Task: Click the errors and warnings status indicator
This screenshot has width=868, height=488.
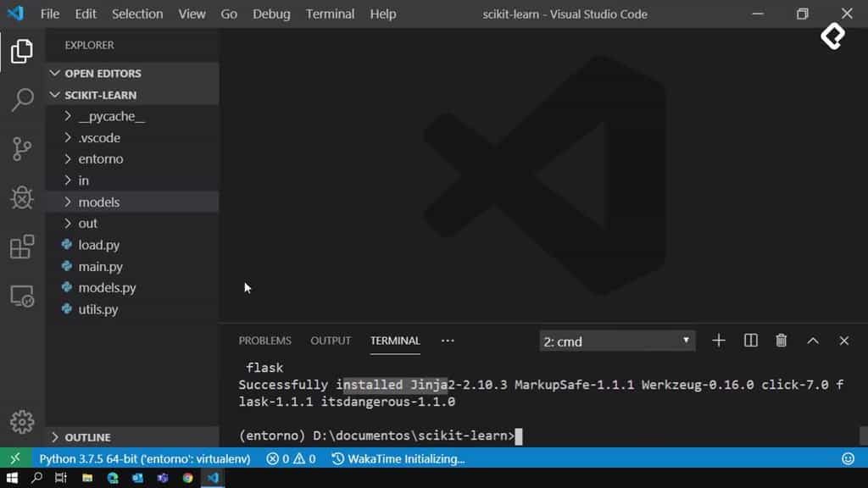Action: coord(290,458)
